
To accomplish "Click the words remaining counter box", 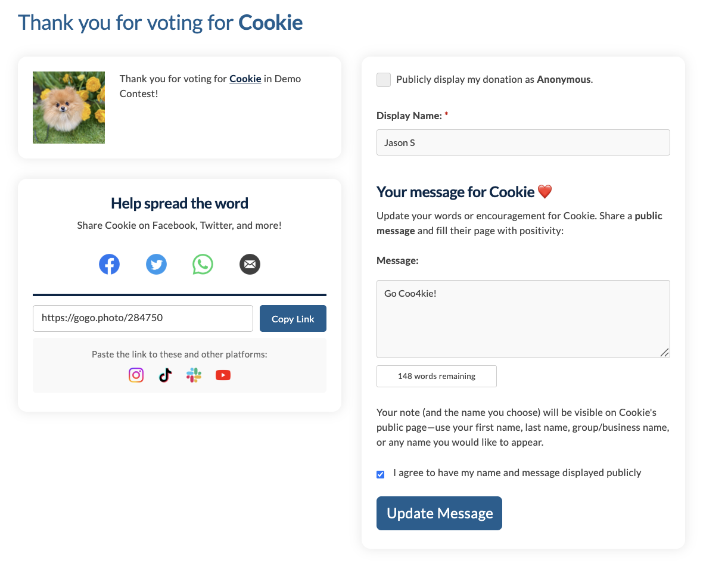I will click(437, 376).
